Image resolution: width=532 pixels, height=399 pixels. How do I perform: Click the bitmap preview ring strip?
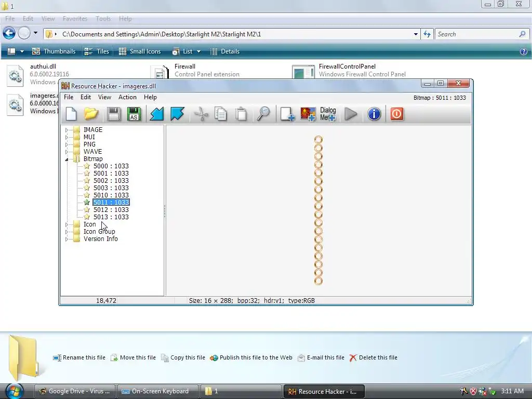tap(318, 210)
